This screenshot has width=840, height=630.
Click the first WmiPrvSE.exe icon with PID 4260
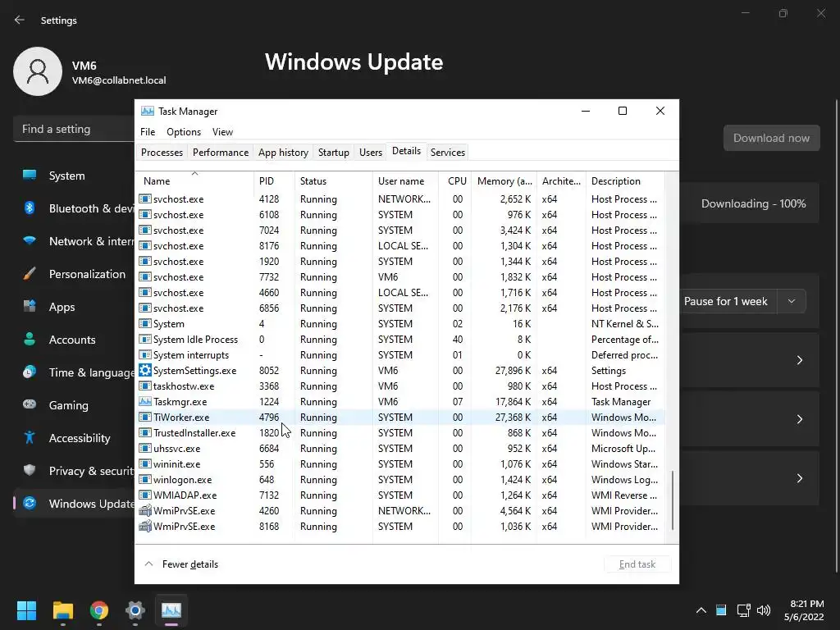145,510
